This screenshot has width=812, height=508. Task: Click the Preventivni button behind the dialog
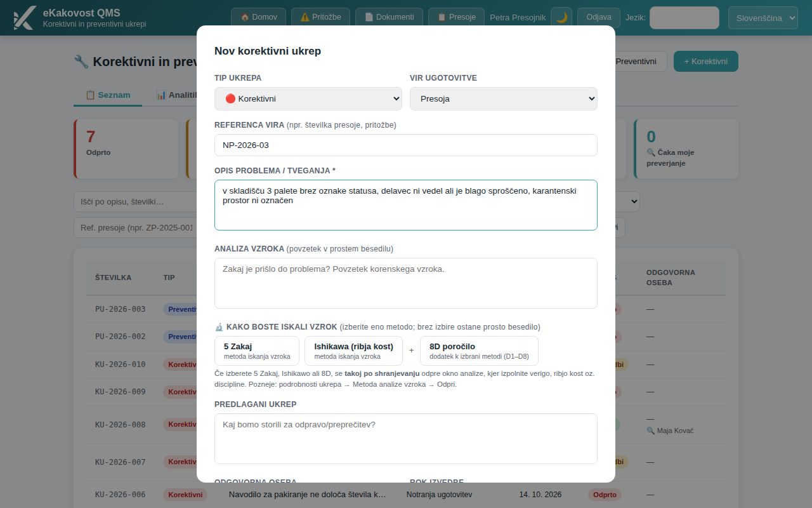641,62
